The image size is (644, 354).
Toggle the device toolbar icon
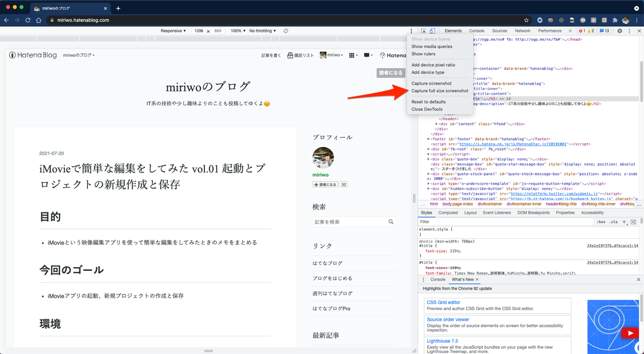point(432,31)
